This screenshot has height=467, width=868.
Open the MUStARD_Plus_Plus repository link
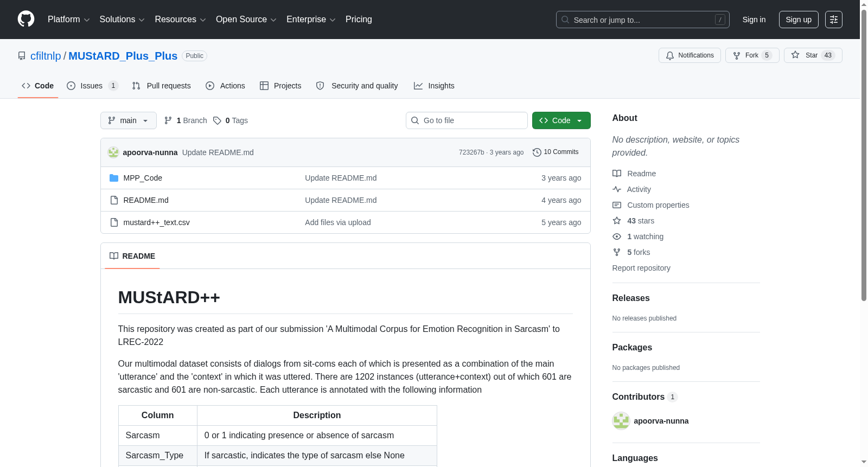pyautogui.click(x=123, y=56)
